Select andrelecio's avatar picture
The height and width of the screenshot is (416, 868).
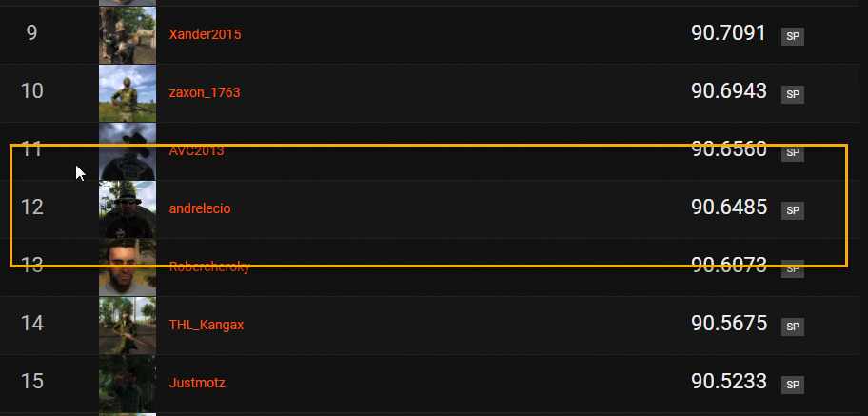(x=128, y=209)
